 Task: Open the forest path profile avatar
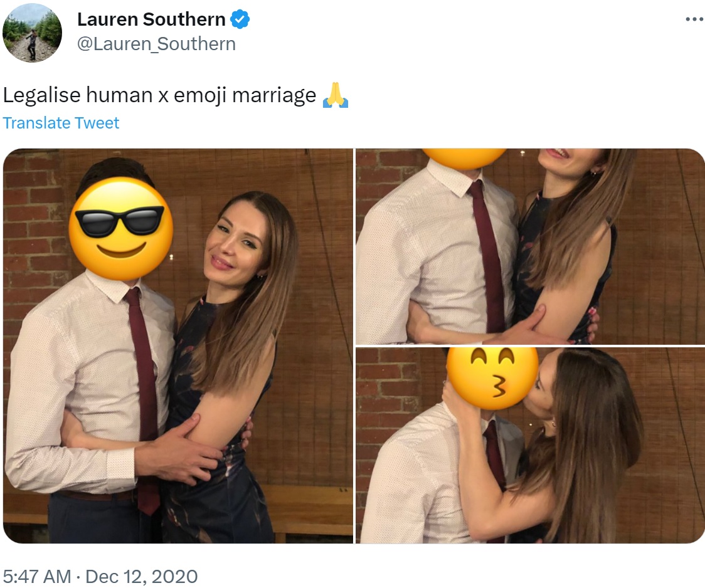[32, 33]
